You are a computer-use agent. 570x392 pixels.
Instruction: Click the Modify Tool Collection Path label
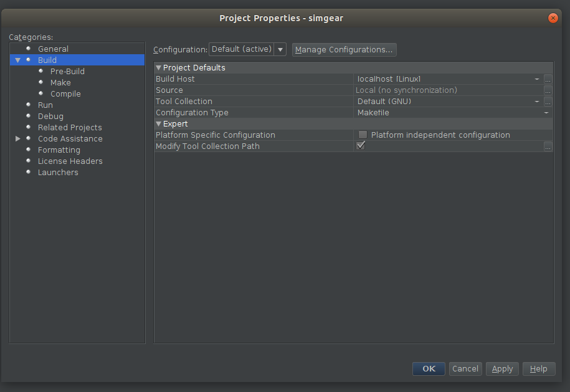tap(207, 146)
